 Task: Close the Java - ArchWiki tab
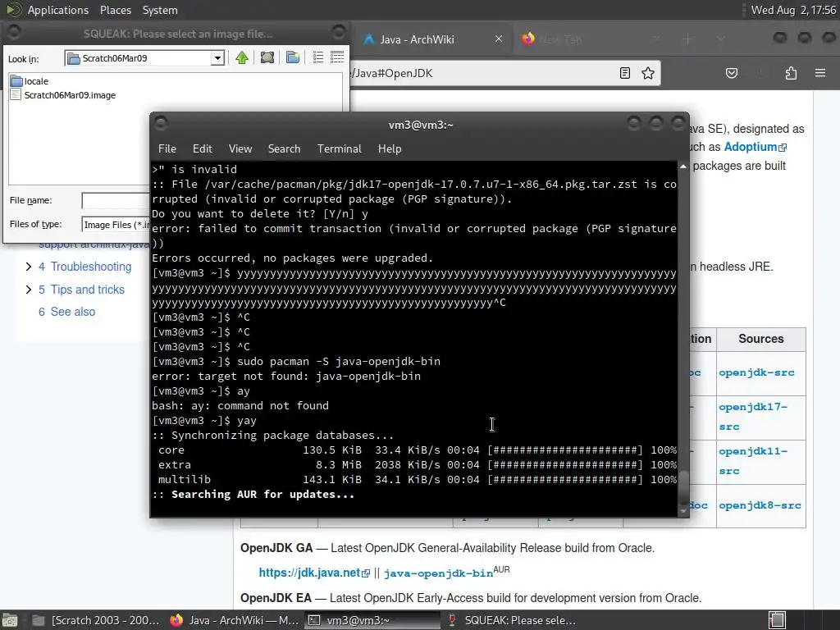[x=498, y=39]
